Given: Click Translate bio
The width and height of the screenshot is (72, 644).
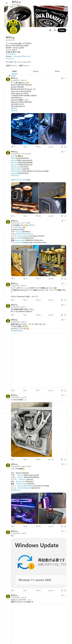Looking at the screenshot, I should coord(10,59).
